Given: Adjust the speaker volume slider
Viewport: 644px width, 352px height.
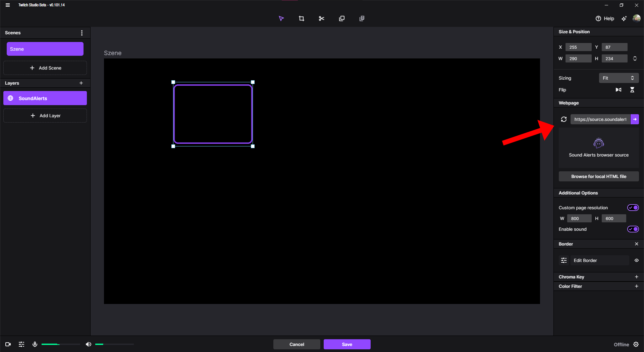Looking at the screenshot, I should click(114, 344).
